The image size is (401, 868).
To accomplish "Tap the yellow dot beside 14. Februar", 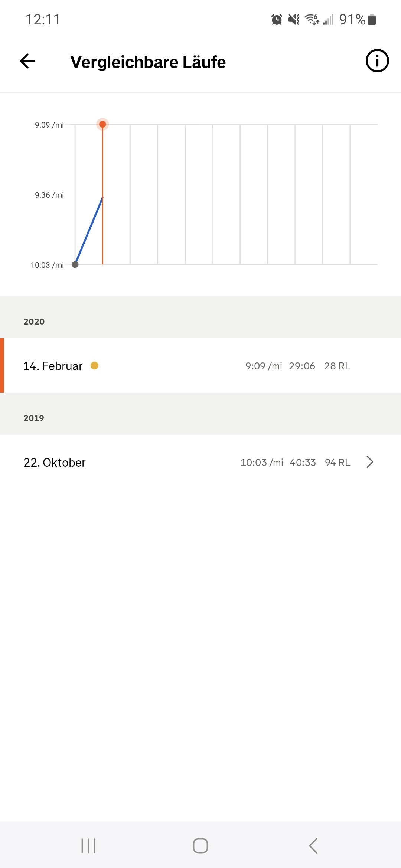I will click(x=95, y=366).
